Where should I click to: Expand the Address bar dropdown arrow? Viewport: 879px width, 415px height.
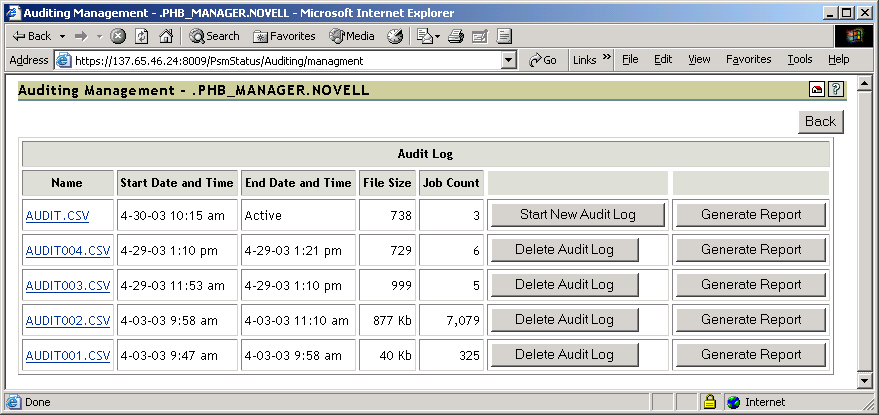(509, 60)
